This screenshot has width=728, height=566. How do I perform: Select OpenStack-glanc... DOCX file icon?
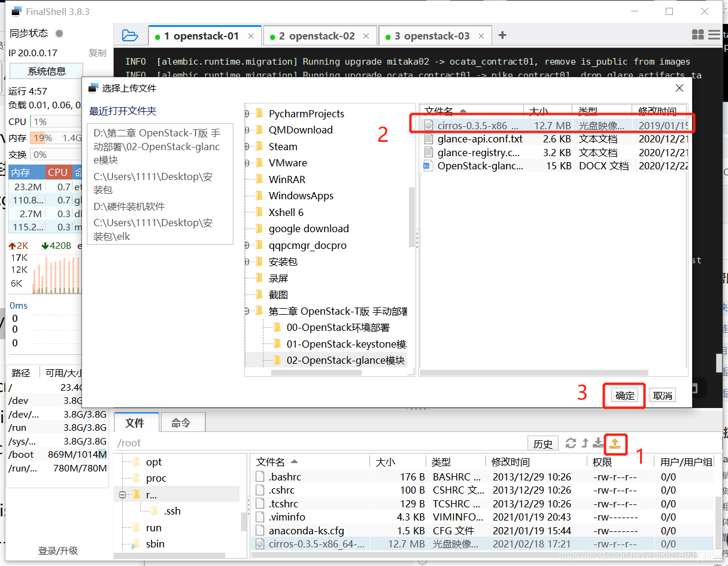tap(428, 166)
